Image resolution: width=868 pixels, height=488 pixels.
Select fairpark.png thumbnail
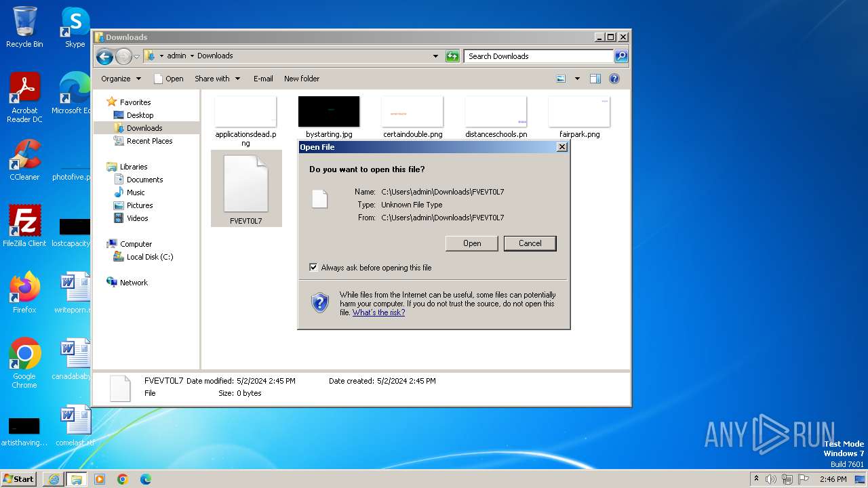(x=579, y=112)
